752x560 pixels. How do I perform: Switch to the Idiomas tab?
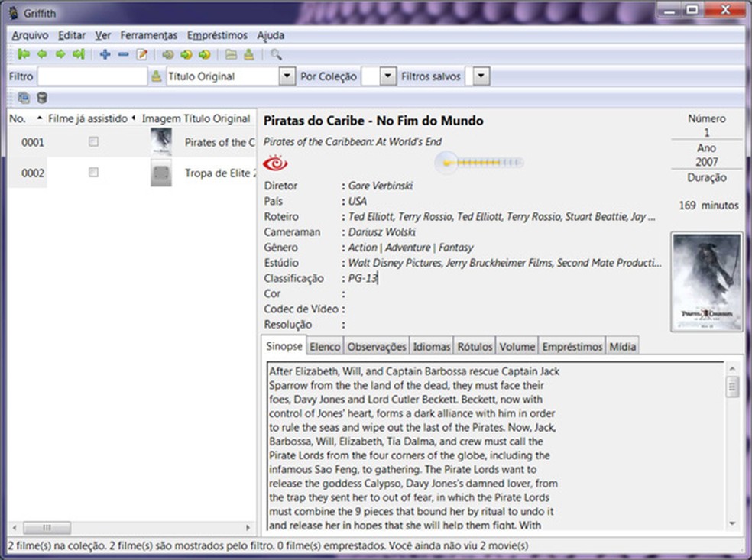[x=432, y=347]
